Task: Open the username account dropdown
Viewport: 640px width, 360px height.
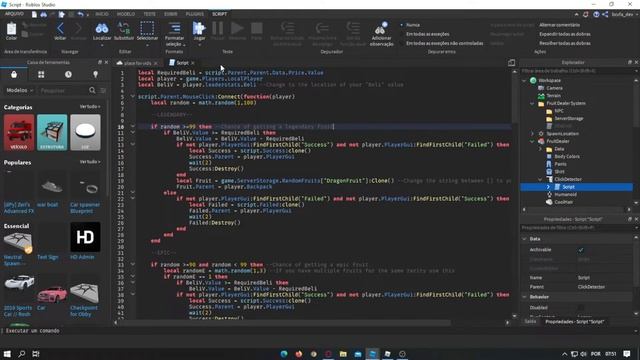Action: point(624,14)
